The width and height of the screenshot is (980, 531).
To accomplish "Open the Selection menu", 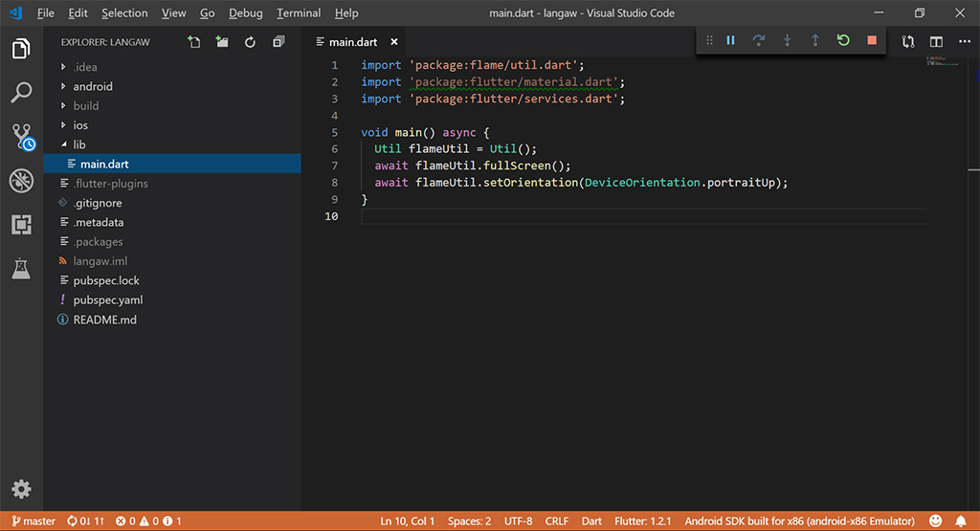I will pos(124,13).
